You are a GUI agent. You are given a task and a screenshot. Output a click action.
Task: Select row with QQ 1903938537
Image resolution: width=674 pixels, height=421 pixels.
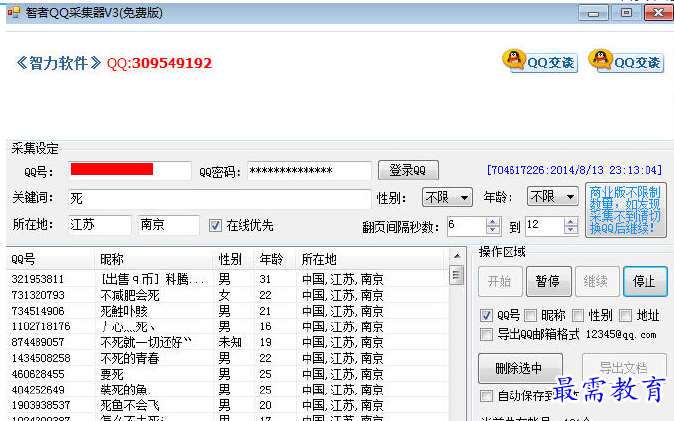(227, 405)
